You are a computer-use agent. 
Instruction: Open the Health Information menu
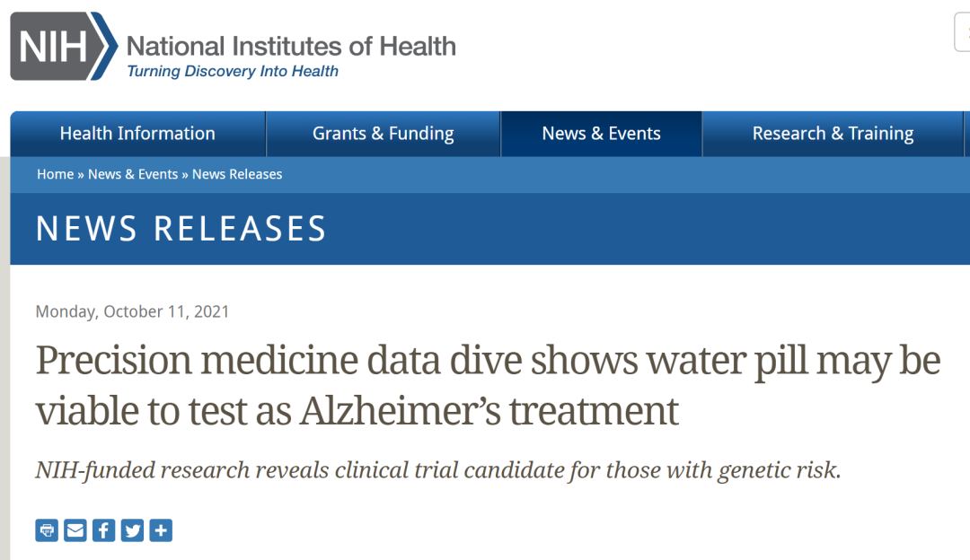pyautogui.click(x=137, y=134)
